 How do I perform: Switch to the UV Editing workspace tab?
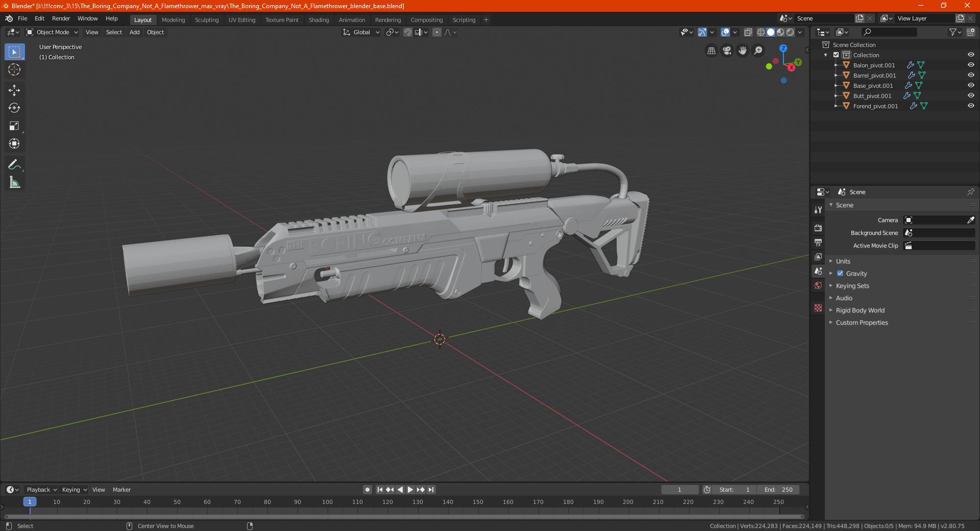click(242, 20)
